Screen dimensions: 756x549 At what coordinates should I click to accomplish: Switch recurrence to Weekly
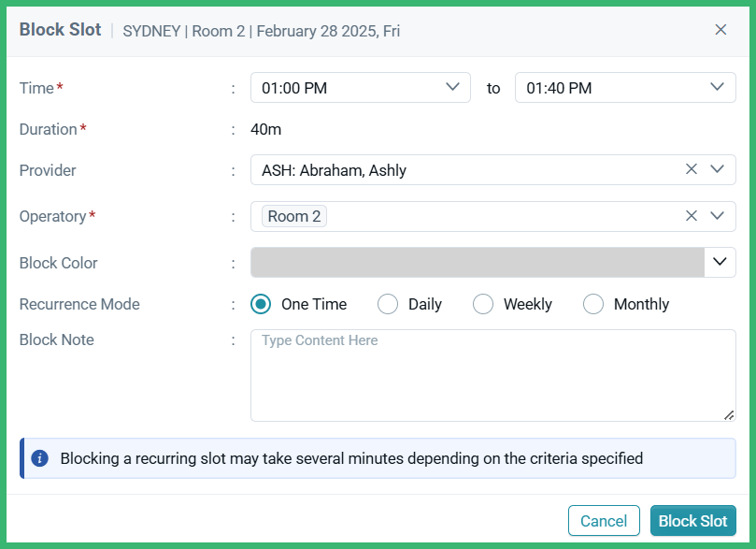click(483, 304)
